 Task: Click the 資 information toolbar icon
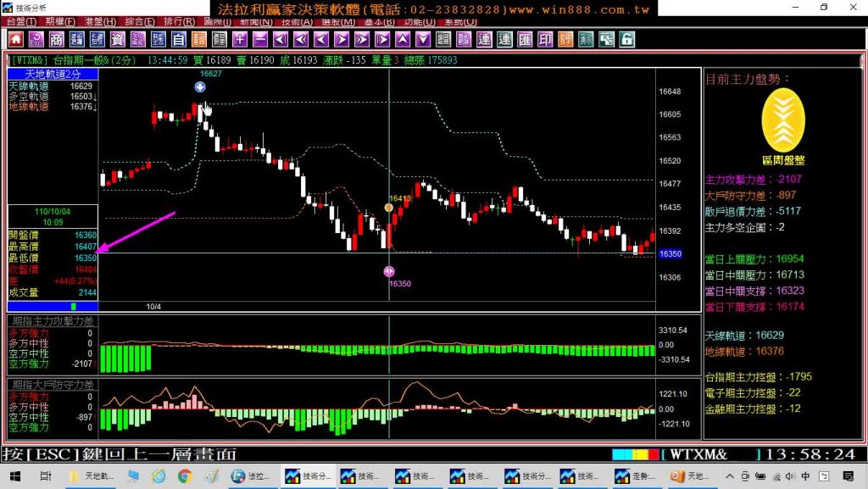pyautogui.click(x=117, y=39)
